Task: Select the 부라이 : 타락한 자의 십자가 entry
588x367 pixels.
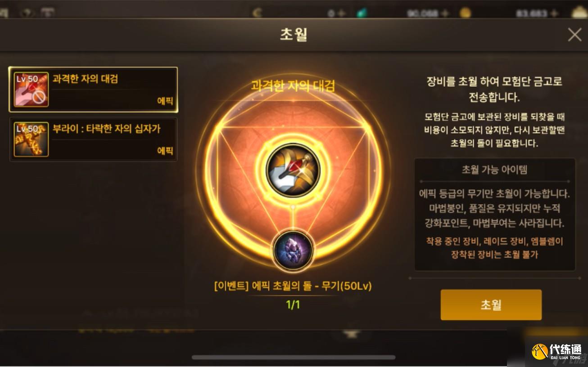Action: [x=93, y=139]
